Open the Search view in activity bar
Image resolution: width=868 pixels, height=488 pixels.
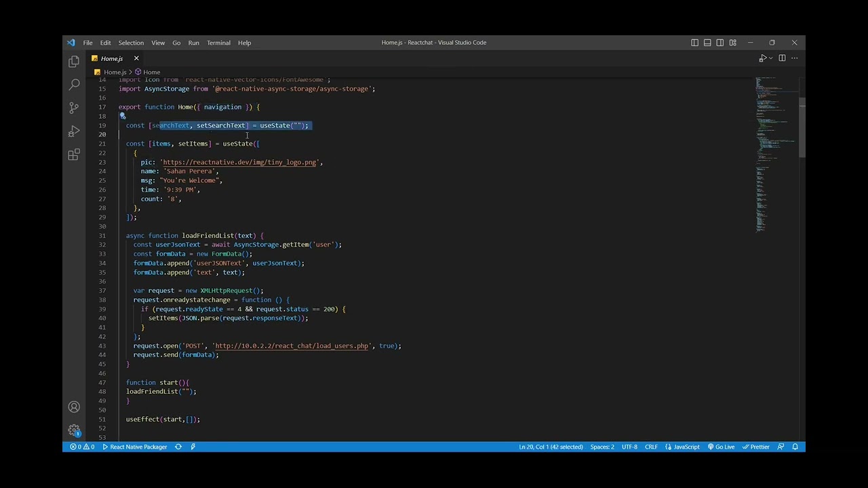(x=74, y=85)
